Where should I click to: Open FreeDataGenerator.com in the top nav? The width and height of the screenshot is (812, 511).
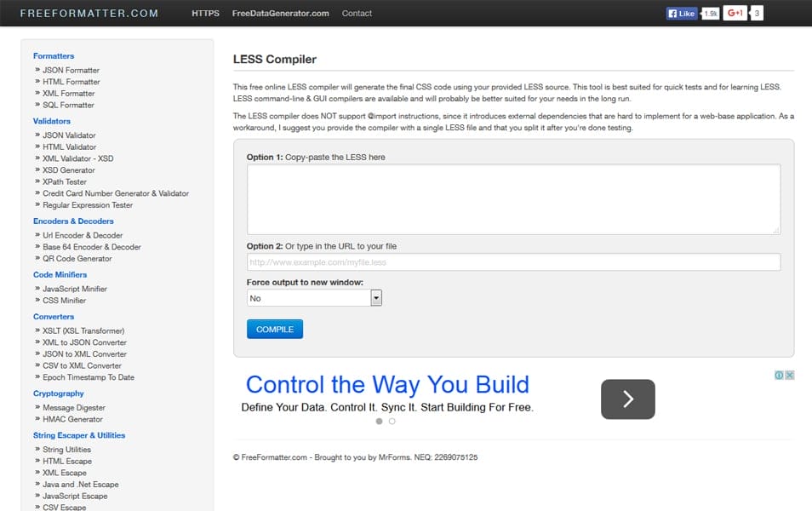[280, 14]
